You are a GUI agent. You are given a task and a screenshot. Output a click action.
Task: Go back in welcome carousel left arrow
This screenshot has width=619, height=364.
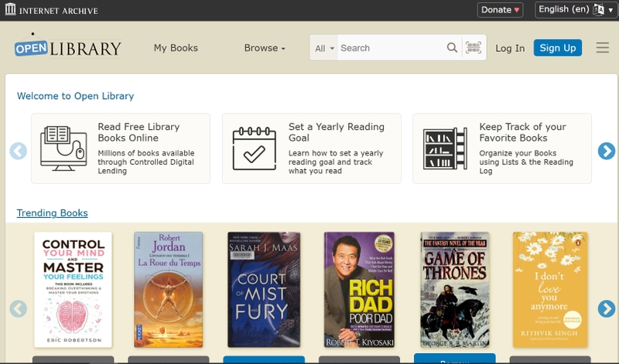[18, 151]
